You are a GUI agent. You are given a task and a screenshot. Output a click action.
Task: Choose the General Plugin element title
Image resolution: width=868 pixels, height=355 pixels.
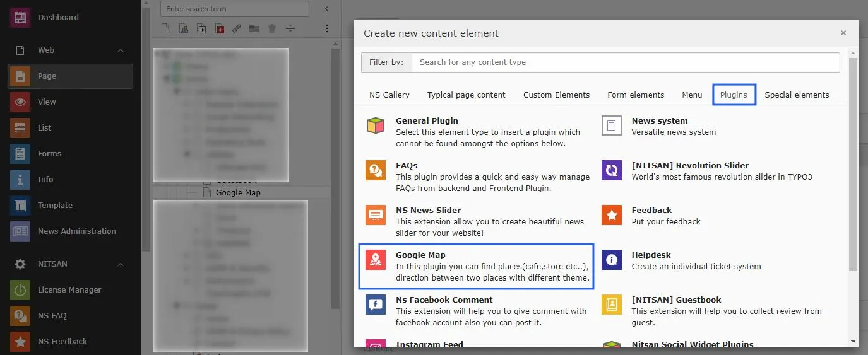pyautogui.click(x=427, y=120)
